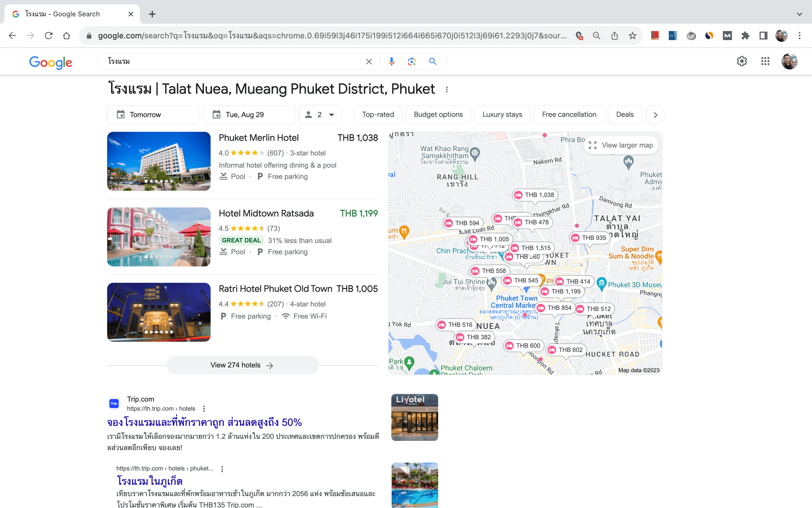The height and width of the screenshot is (508, 812).
Task: Toggle the browser side panel
Action: tap(763, 36)
